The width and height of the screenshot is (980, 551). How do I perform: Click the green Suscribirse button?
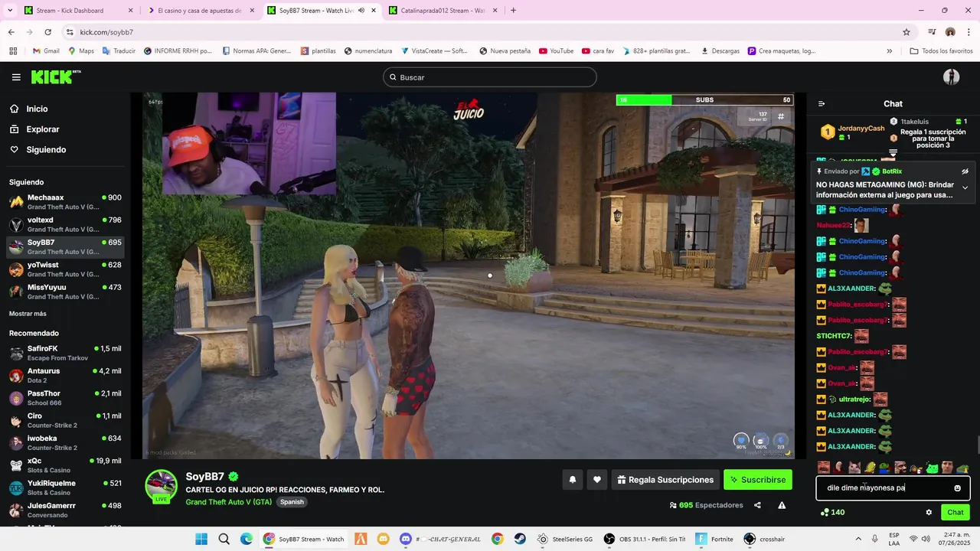(x=757, y=480)
